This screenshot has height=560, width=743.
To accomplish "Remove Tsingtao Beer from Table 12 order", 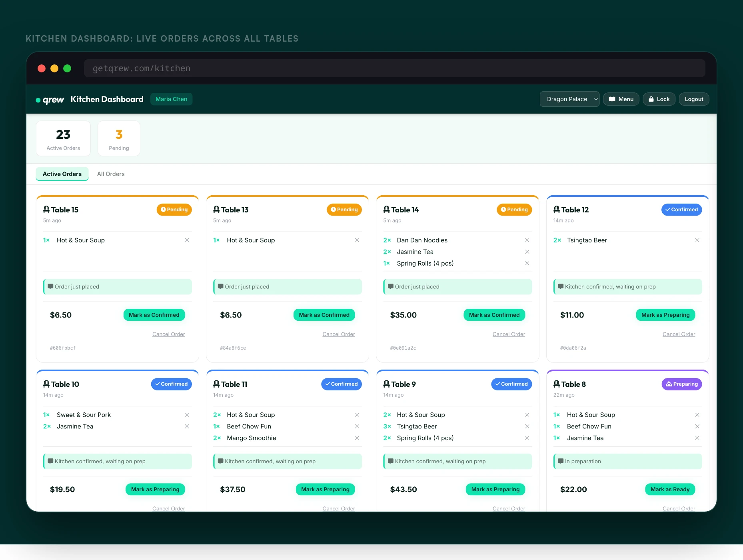I will point(697,240).
